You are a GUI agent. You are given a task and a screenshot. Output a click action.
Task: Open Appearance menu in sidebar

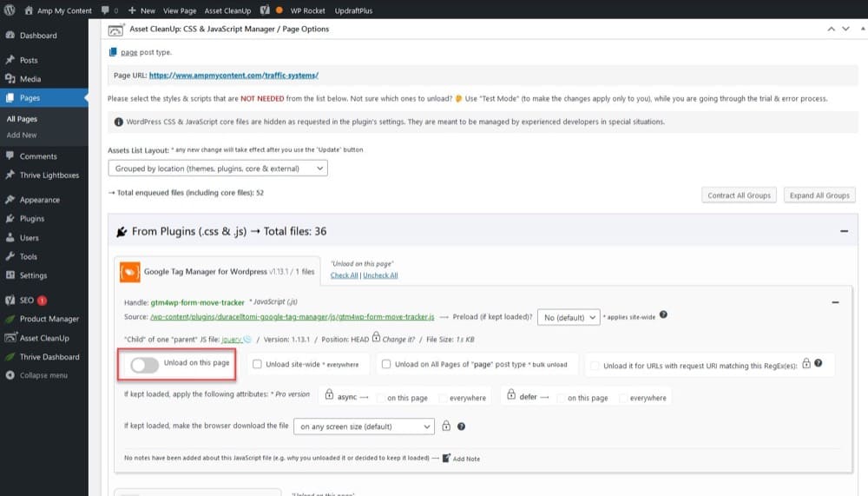coord(39,200)
